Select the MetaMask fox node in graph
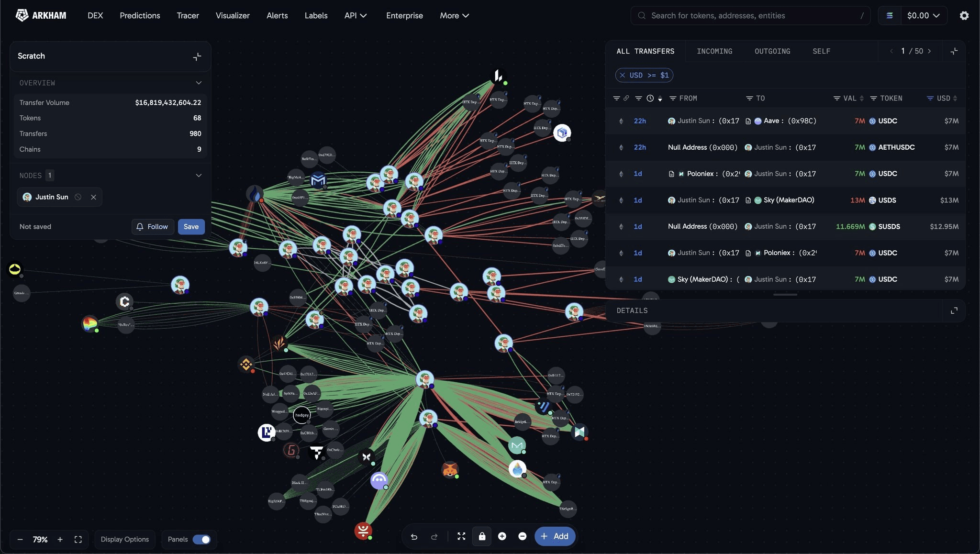Screen dimensions: 980x554 (450, 470)
